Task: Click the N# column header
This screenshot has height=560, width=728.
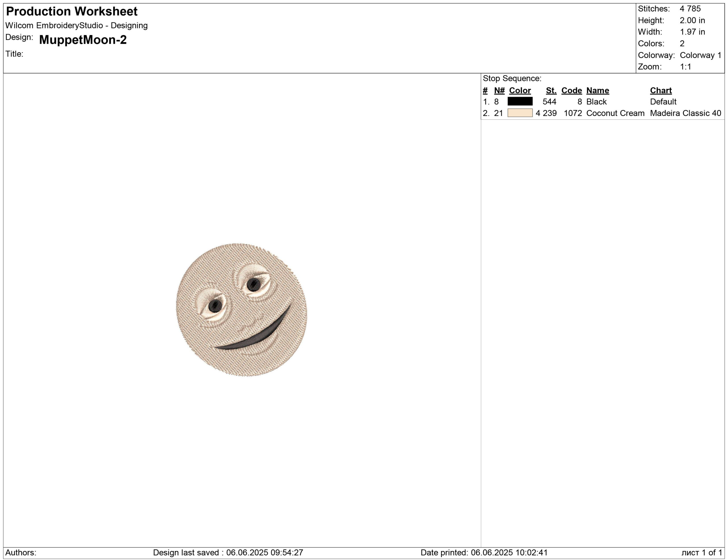Action: [x=499, y=90]
